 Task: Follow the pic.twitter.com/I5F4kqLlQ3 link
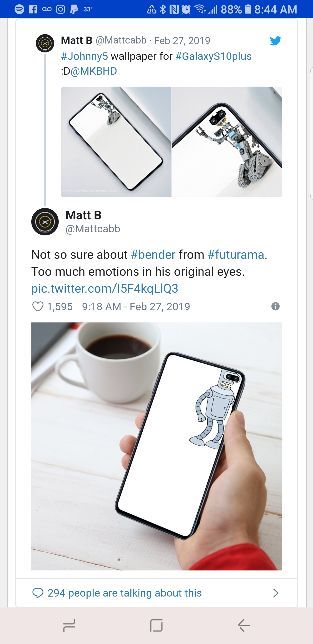pyautogui.click(x=105, y=288)
